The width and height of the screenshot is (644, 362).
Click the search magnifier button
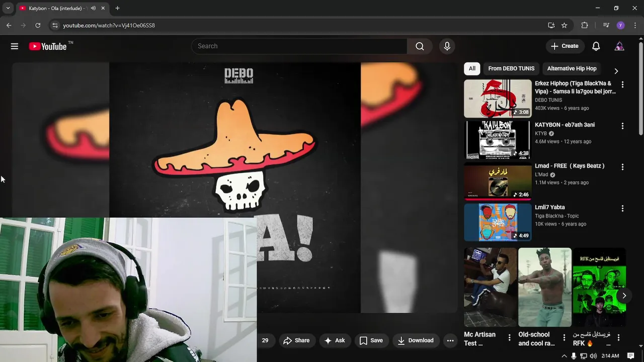420,46
